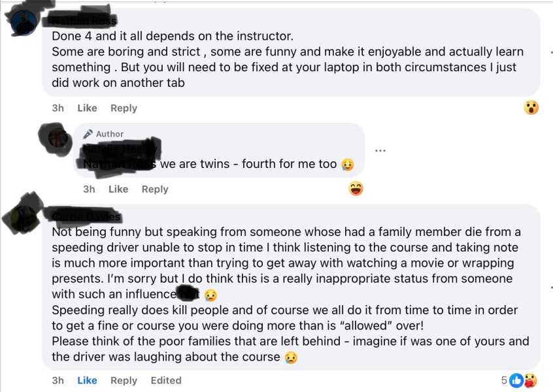Like Nathan Ross's comment
This screenshot has width=553, height=392.
point(87,108)
